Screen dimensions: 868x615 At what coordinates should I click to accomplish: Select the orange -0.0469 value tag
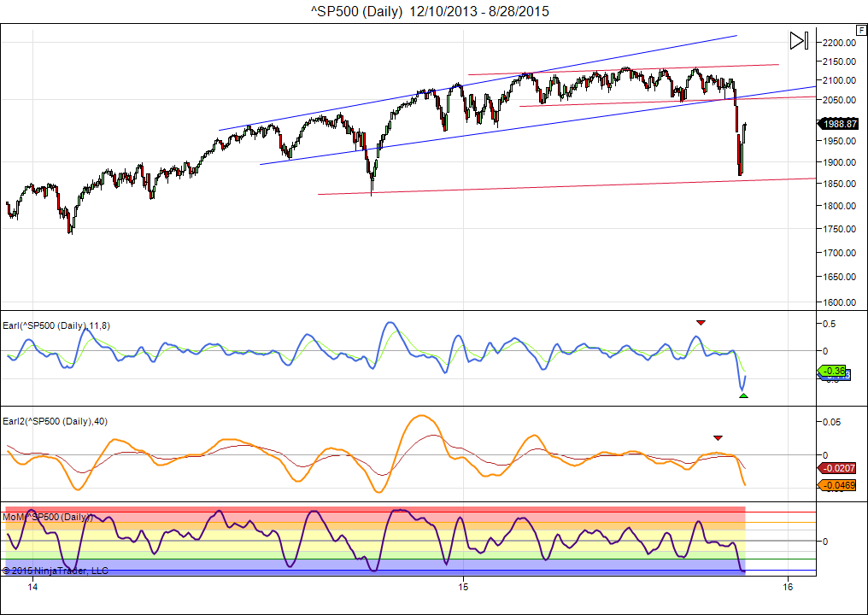[x=839, y=485]
